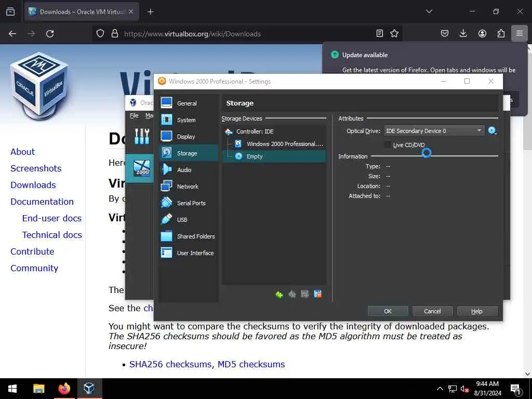Select Windows 2000 VM in Manager list
This screenshot has width=532, height=399.
[139, 168]
